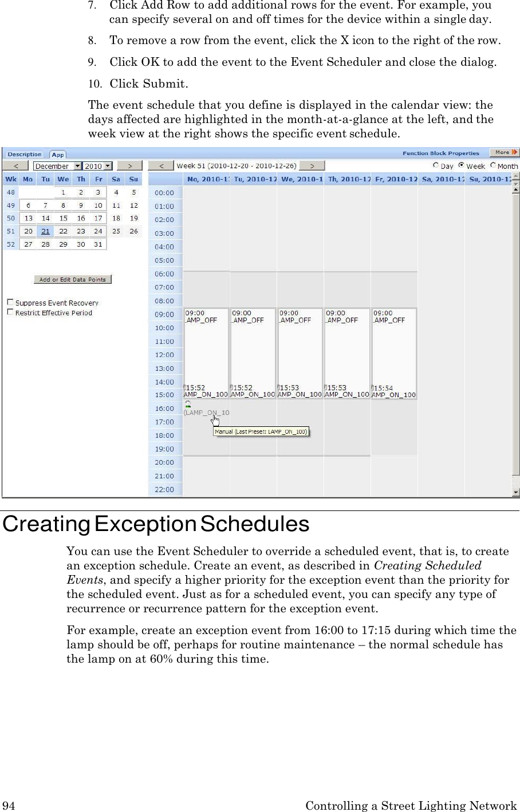Screen dimensions: 520x812
Task: Switch the calendar view to Day
Action: [x=436, y=165]
